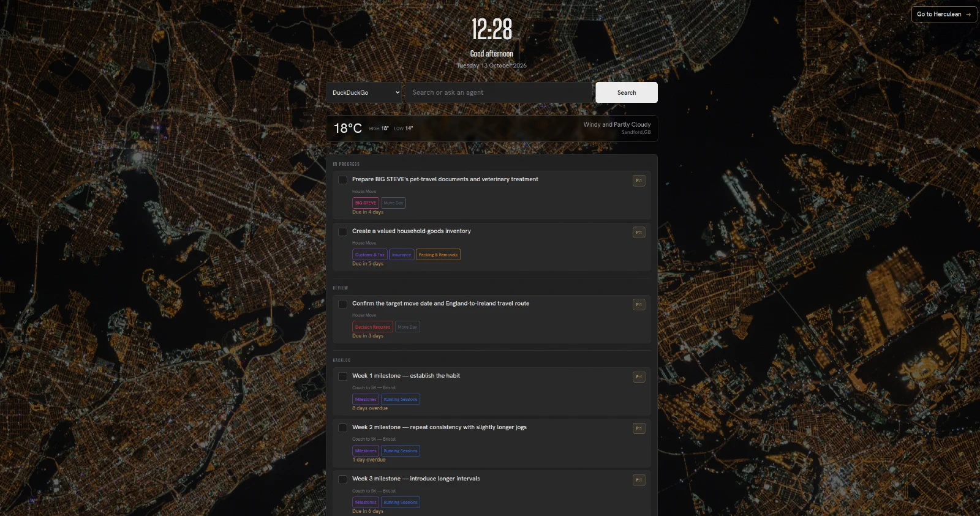Open 'Prepare BIG STEVE's pet-travel documents' task title
This screenshot has height=516, width=980.
pos(445,179)
